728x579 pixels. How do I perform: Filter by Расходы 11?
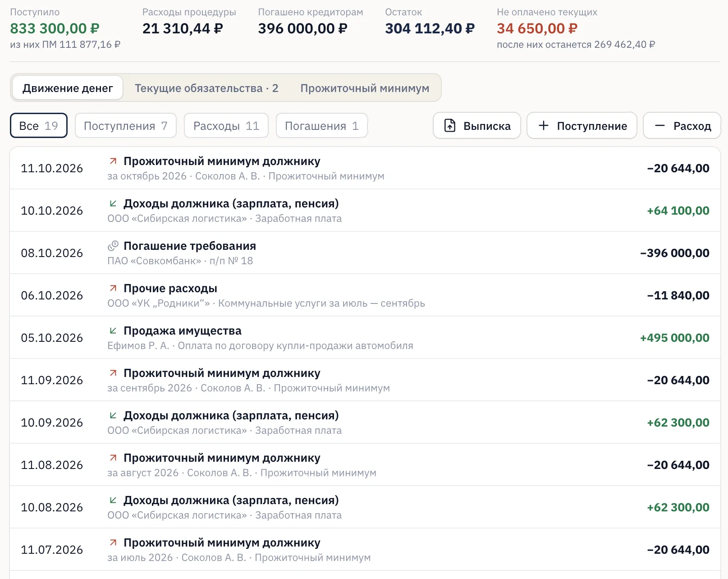[x=226, y=125]
